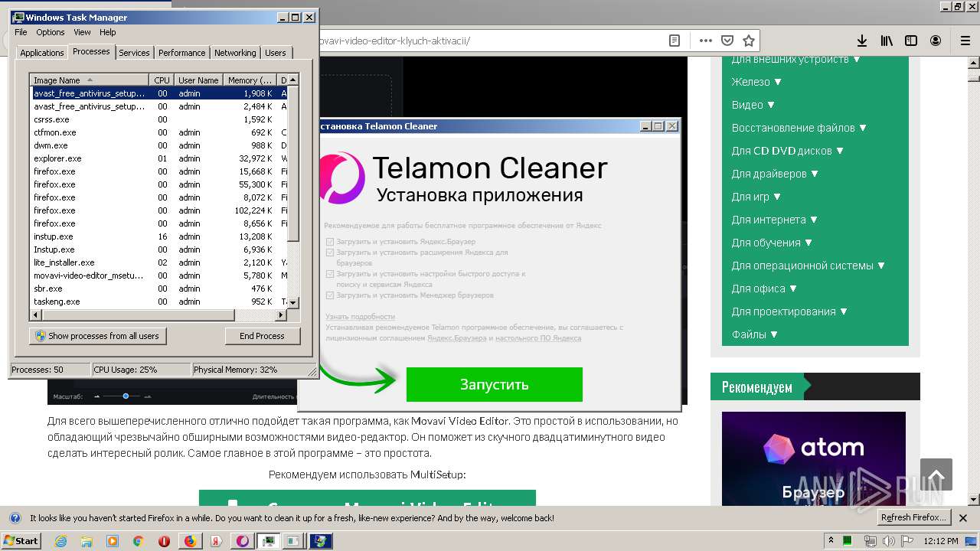Viewport: 980px width, 551px height.
Task: Open Firefox downloads arrow icon
Action: click(x=862, y=41)
